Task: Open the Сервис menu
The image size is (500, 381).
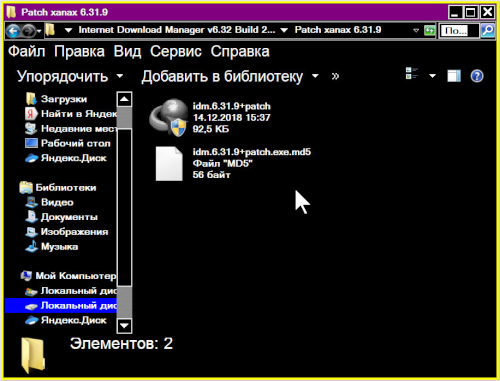Action: 176,51
